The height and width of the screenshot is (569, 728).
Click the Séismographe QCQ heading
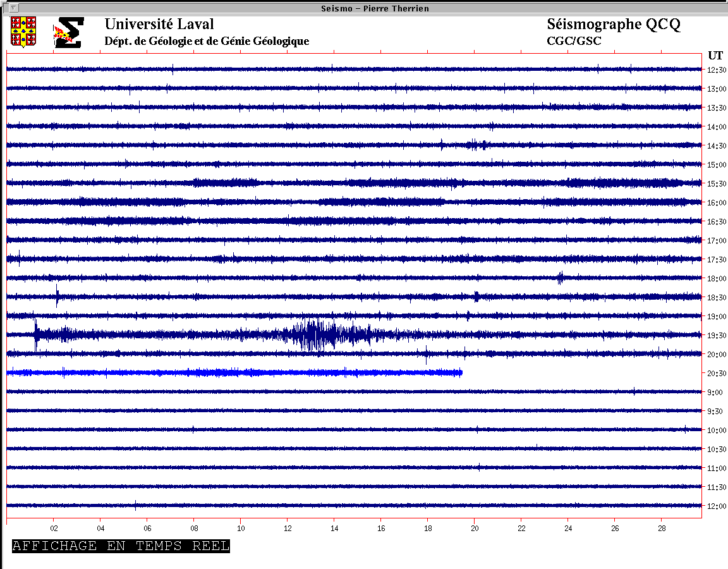pos(614,25)
